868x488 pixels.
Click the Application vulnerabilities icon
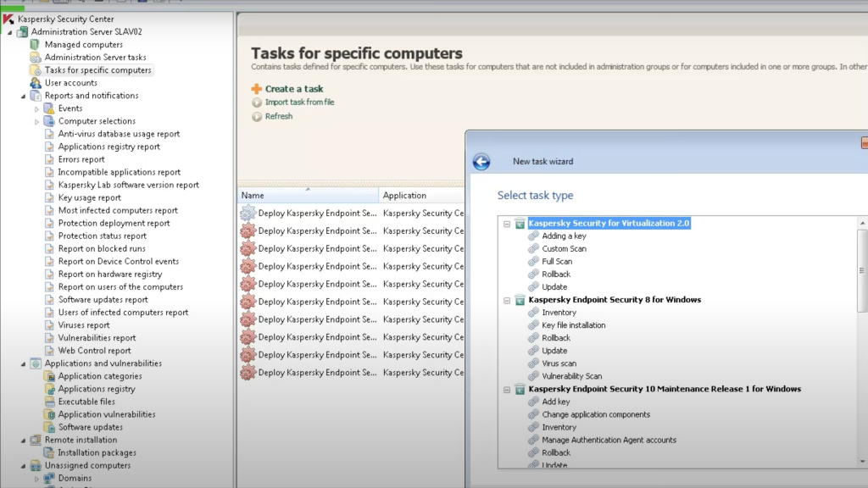click(49, 413)
